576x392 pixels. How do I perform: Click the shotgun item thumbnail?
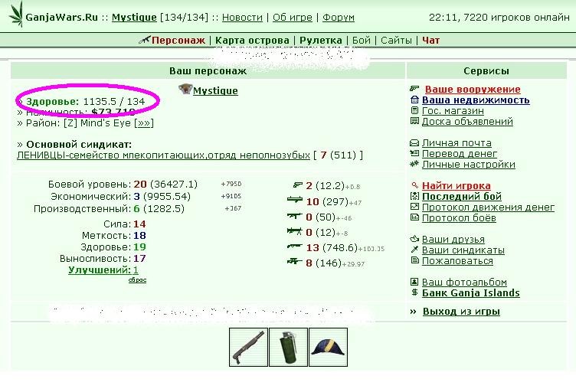tap(249, 348)
